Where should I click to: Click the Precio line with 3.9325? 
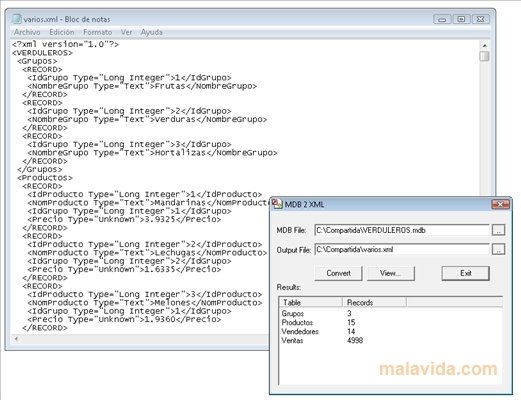124,219
